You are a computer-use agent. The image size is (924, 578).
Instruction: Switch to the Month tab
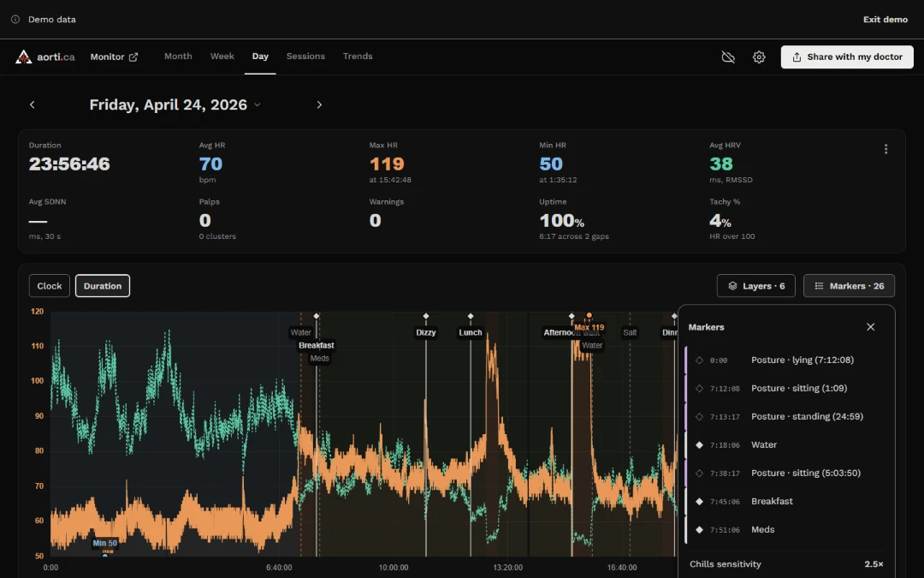(178, 56)
